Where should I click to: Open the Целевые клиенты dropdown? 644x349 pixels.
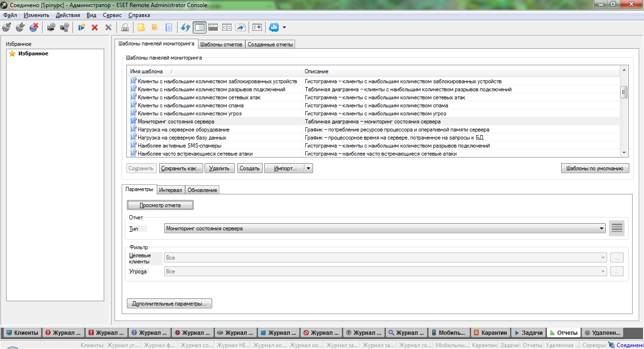coord(385,258)
